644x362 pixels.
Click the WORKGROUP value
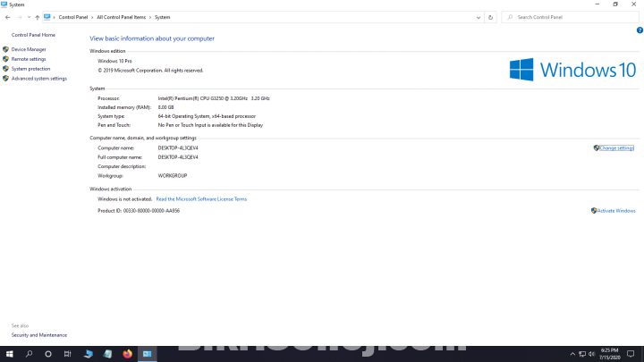173,176
